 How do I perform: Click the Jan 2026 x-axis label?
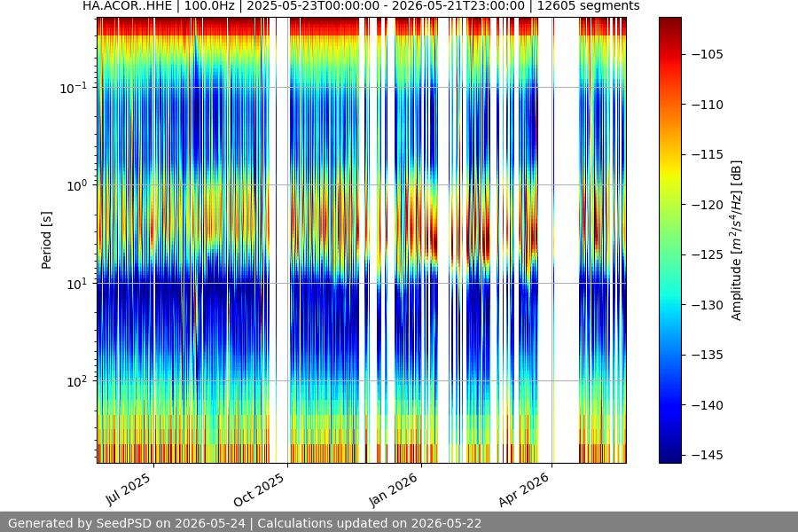coord(394,489)
